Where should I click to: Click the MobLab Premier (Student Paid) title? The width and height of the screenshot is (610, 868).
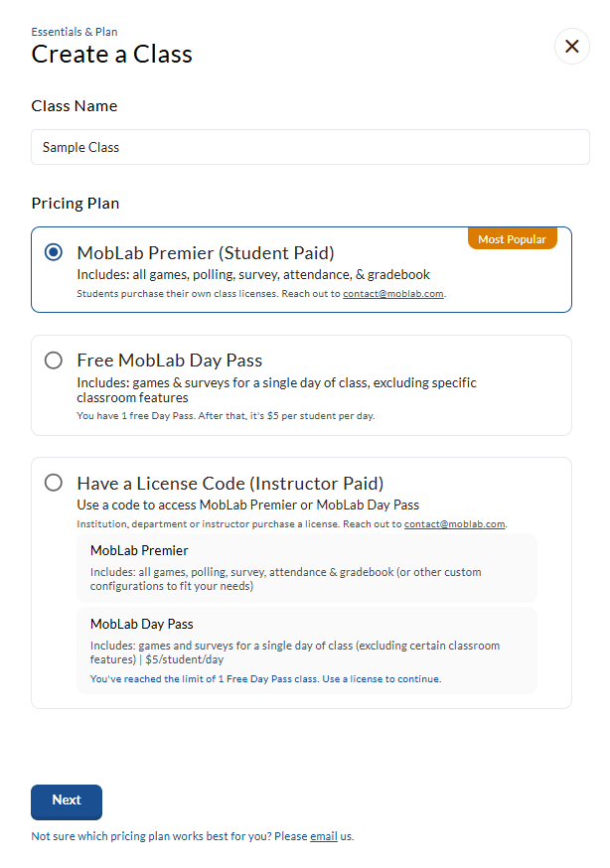206,252
